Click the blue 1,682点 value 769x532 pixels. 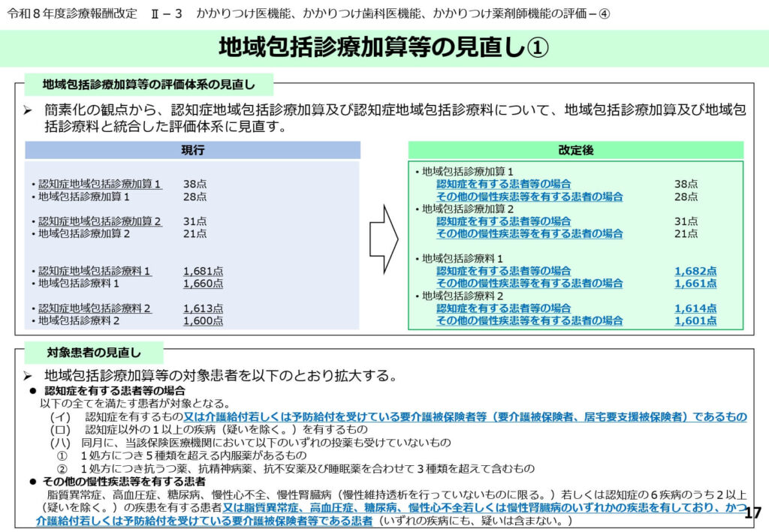pyautogui.click(x=695, y=271)
